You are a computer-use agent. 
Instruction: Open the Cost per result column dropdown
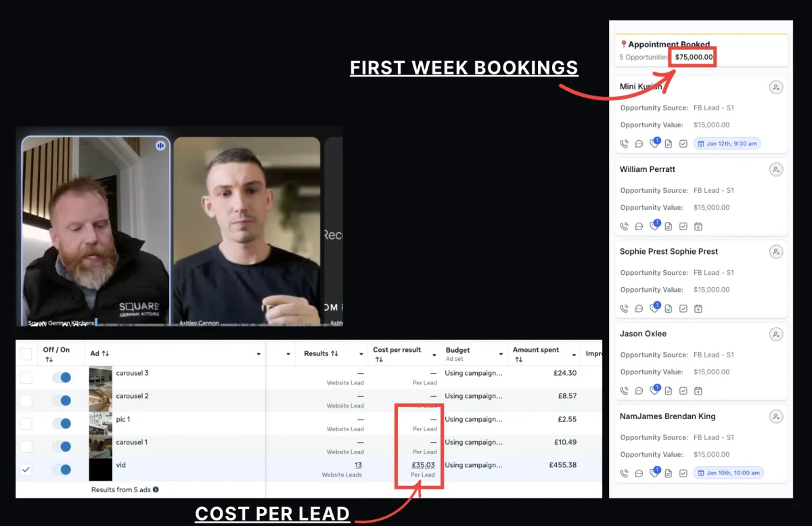(434, 354)
